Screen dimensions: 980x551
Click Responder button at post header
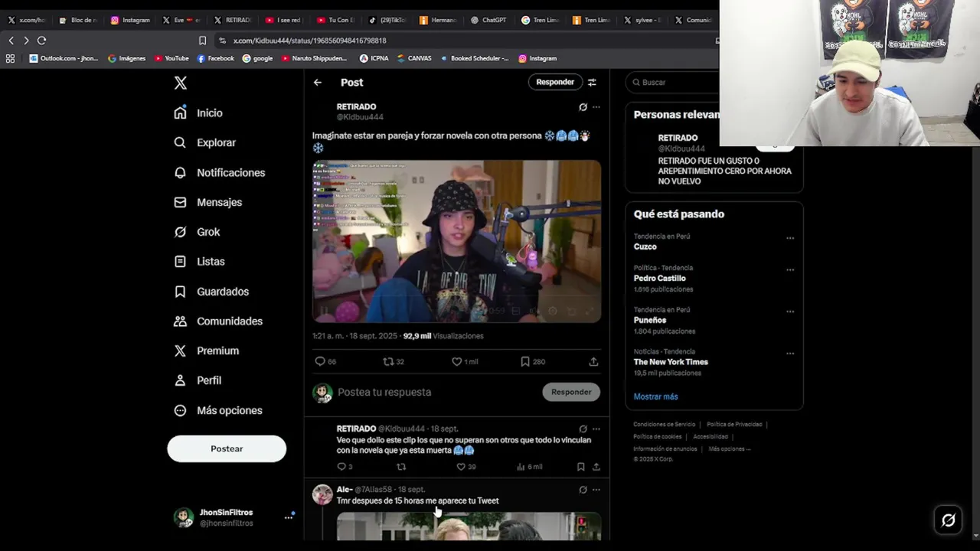click(555, 82)
